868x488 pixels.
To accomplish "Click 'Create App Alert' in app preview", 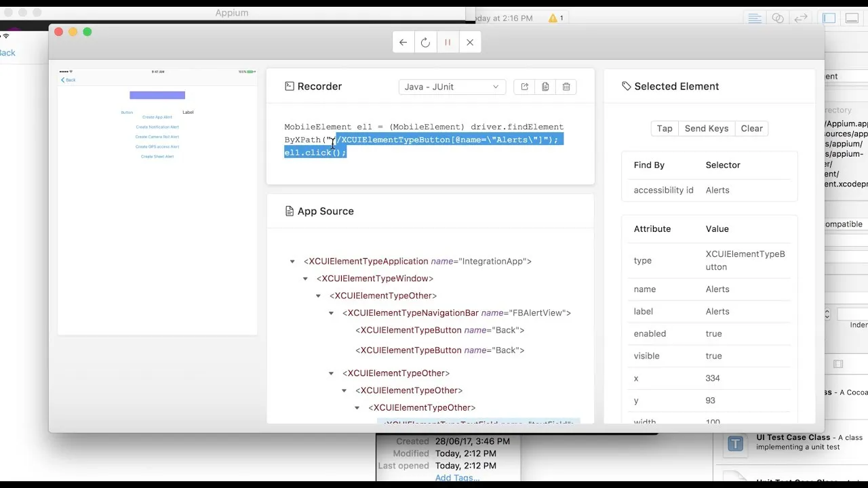I will [x=157, y=117].
